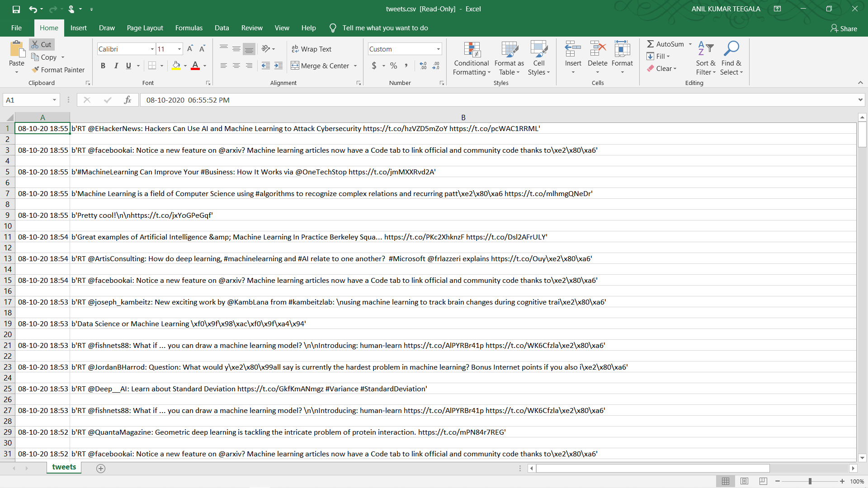
Task: Toggle Underline formatting
Action: pyautogui.click(x=128, y=66)
